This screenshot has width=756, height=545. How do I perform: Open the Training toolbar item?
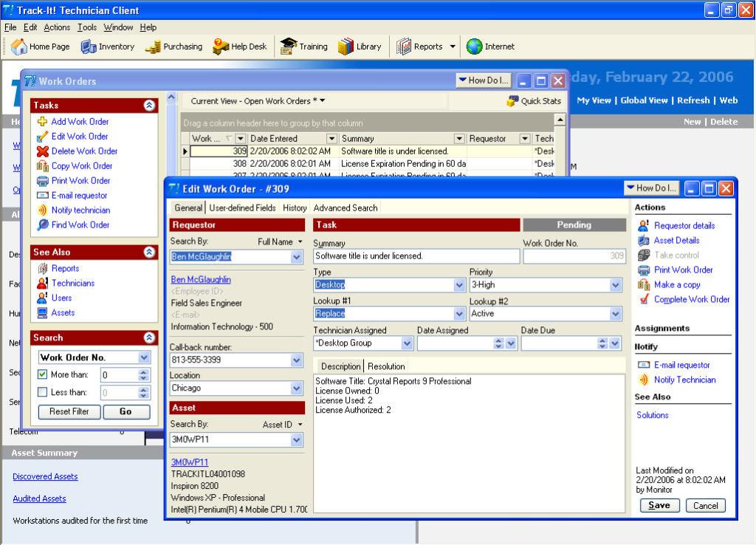pyautogui.click(x=303, y=47)
